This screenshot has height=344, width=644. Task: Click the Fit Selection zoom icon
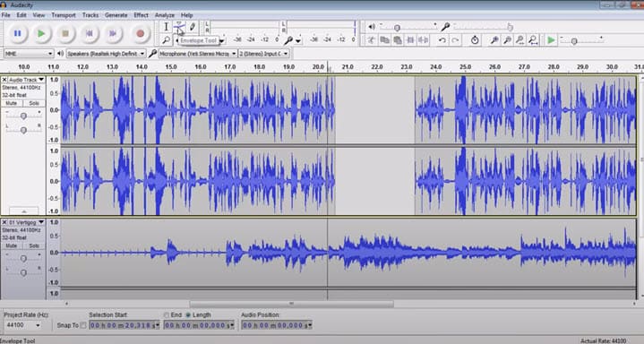pyautogui.click(x=520, y=40)
